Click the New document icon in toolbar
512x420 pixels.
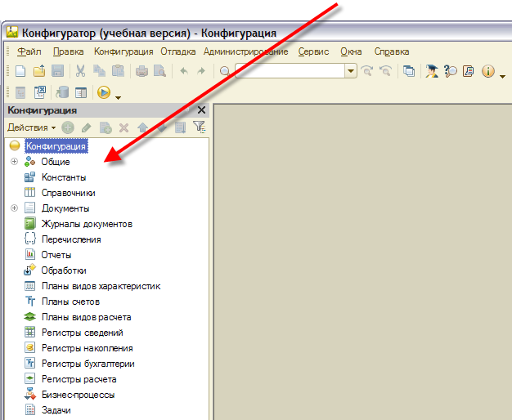coord(20,72)
